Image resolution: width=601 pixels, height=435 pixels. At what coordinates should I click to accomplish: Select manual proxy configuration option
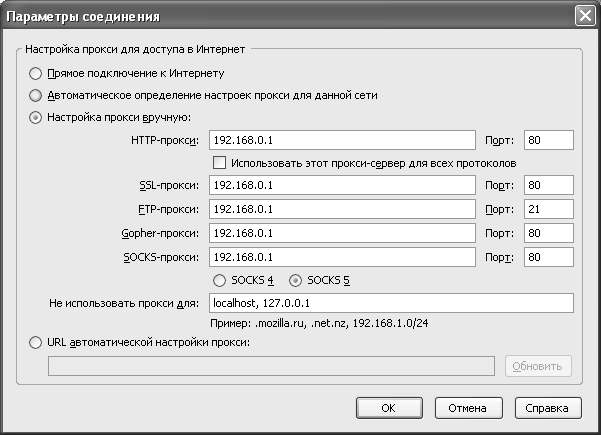click(x=37, y=118)
